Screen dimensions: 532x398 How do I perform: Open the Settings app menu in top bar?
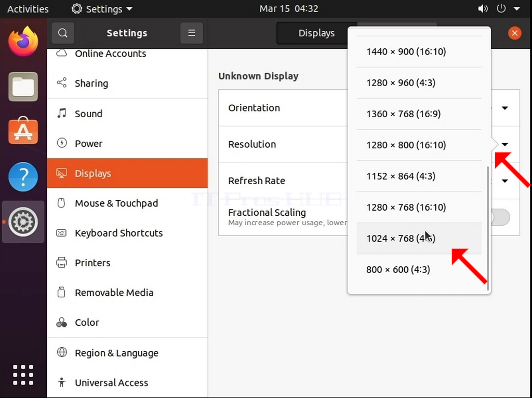coord(102,9)
